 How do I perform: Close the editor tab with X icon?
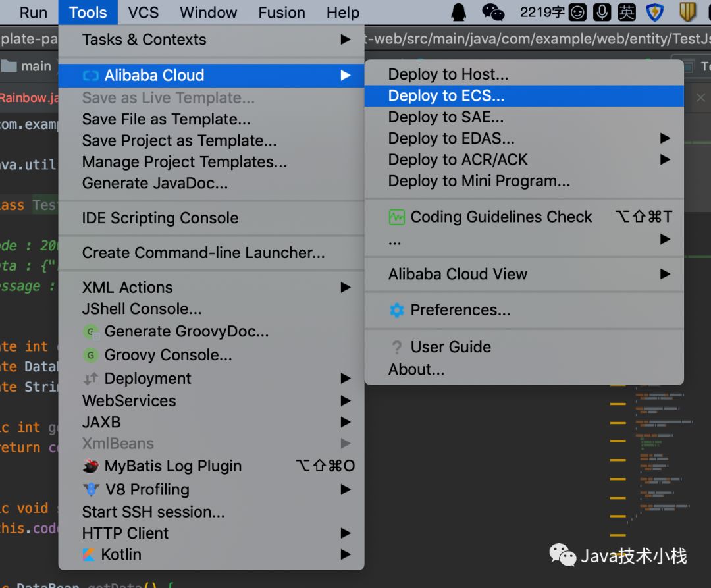[700, 97]
